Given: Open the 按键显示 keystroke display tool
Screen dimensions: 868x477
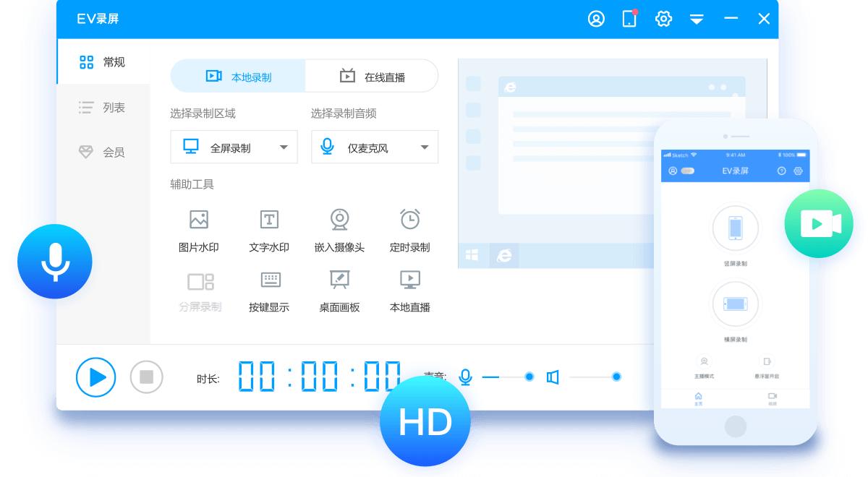Looking at the screenshot, I should [x=269, y=291].
